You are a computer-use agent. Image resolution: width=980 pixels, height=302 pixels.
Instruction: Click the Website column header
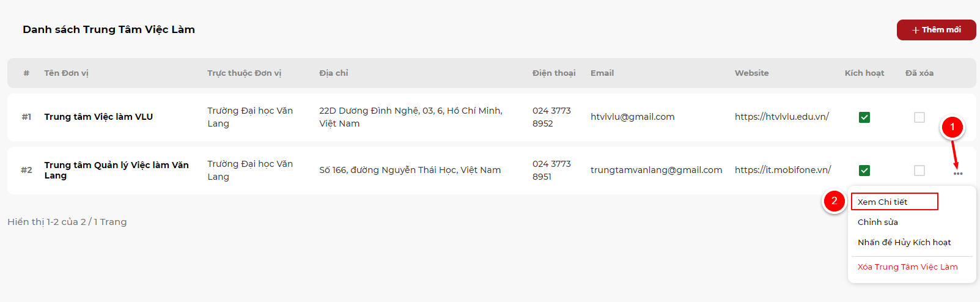pyautogui.click(x=751, y=73)
